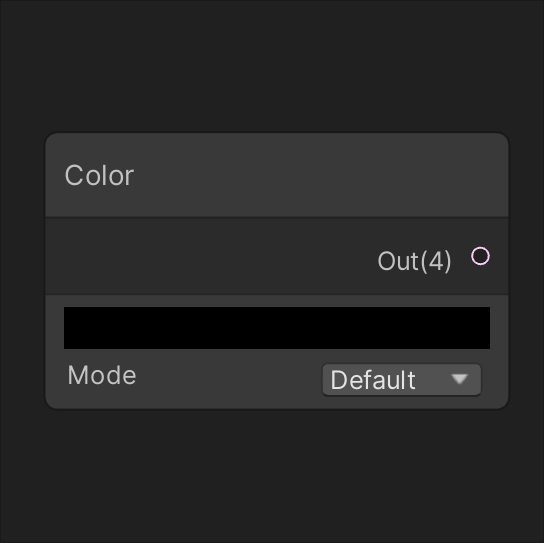Viewport: 544px width, 543px height.
Task: Click the right end of the black swatch
Action: pos(479,328)
